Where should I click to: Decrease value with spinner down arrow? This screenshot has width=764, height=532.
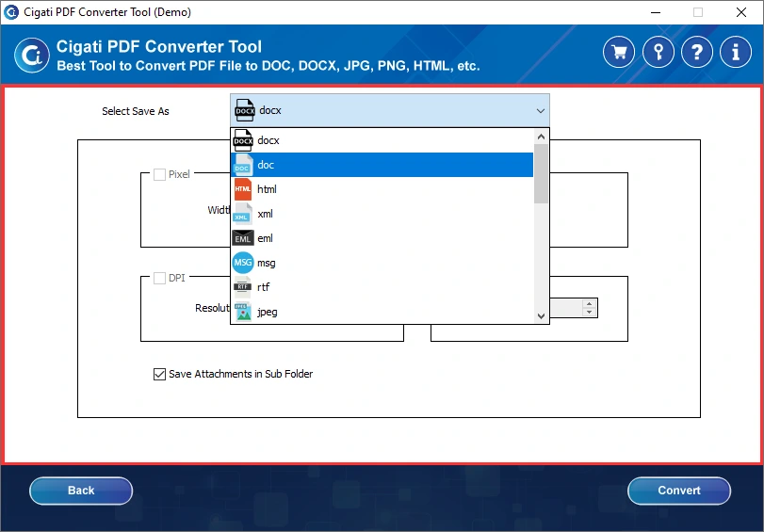pos(589,312)
